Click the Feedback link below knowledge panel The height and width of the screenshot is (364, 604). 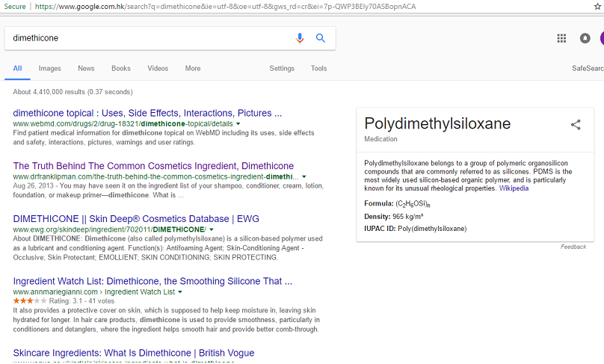click(573, 247)
